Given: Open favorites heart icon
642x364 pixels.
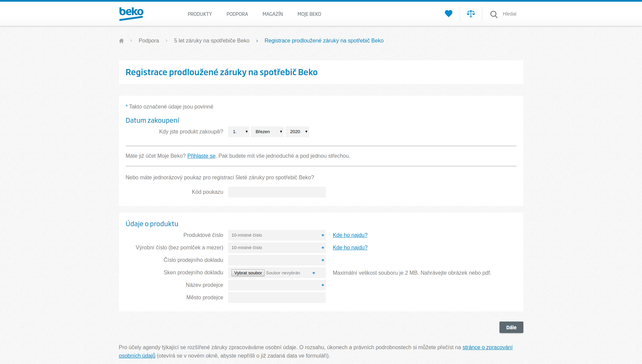Looking at the screenshot, I should tap(449, 14).
